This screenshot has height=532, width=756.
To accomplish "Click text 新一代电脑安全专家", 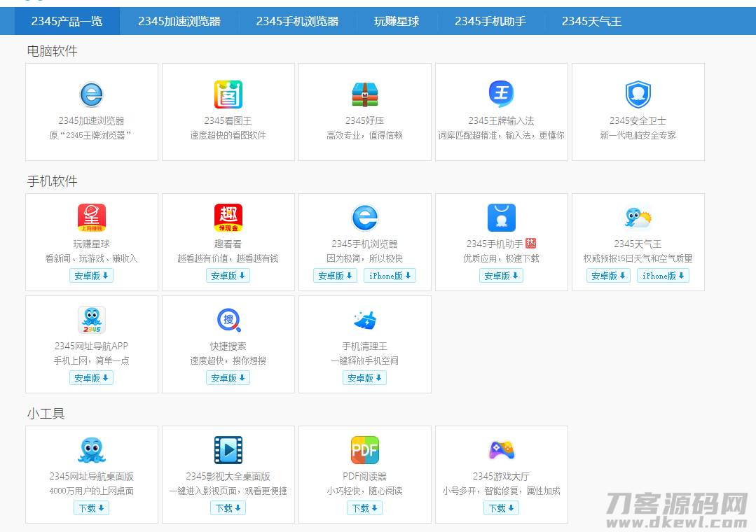I will tap(638, 135).
